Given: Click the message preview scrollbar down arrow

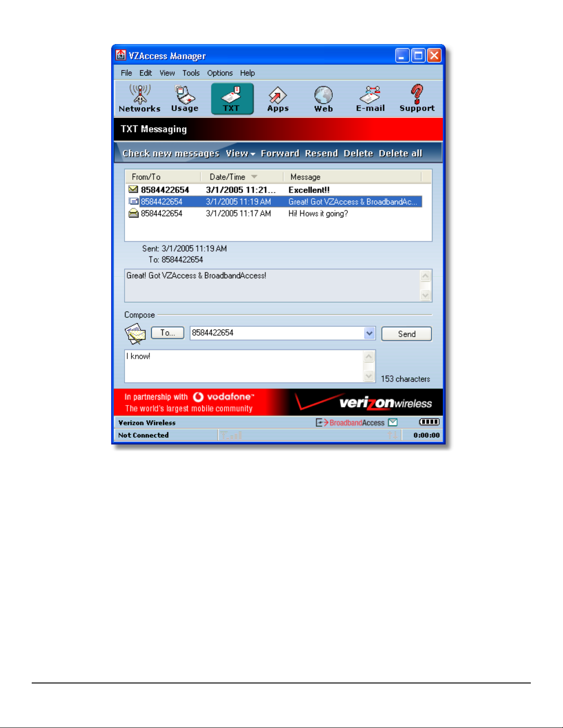Looking at the screenshot, I should [426, 295].
